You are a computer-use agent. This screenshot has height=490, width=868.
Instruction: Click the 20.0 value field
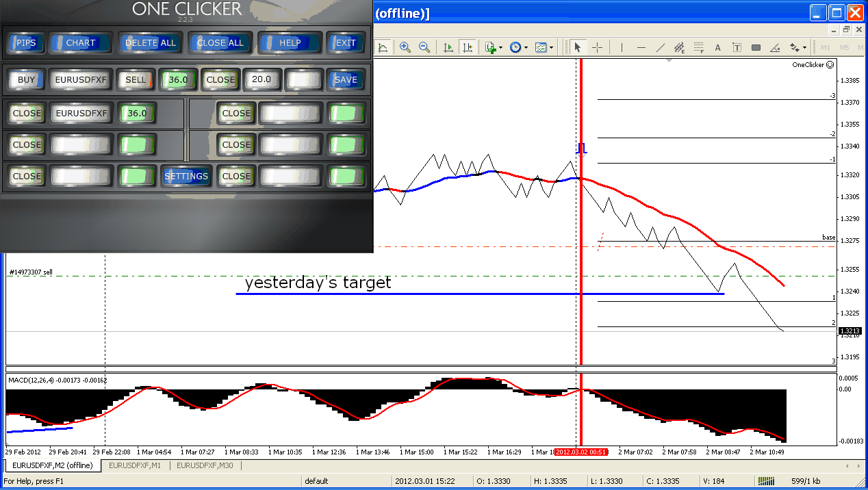(x=261, y=79)
